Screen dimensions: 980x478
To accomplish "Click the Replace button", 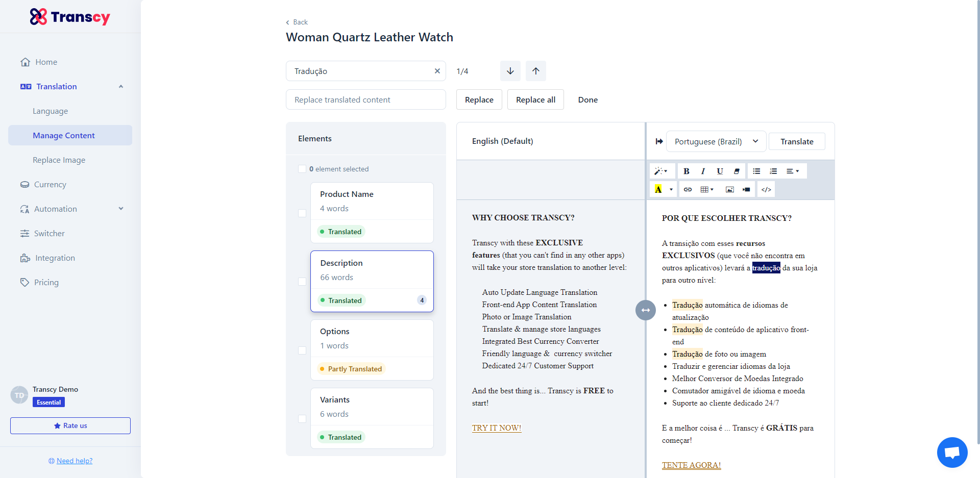I will tap(479, 99).
